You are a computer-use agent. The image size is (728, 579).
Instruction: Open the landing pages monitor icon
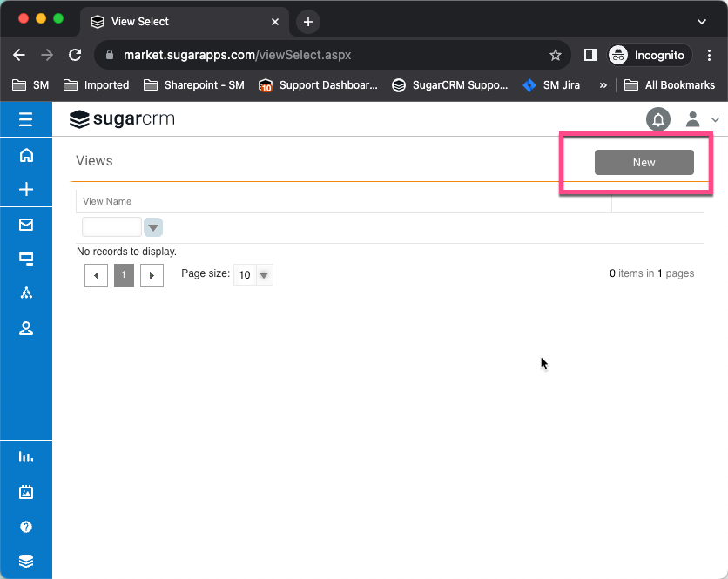pos(26,259)
